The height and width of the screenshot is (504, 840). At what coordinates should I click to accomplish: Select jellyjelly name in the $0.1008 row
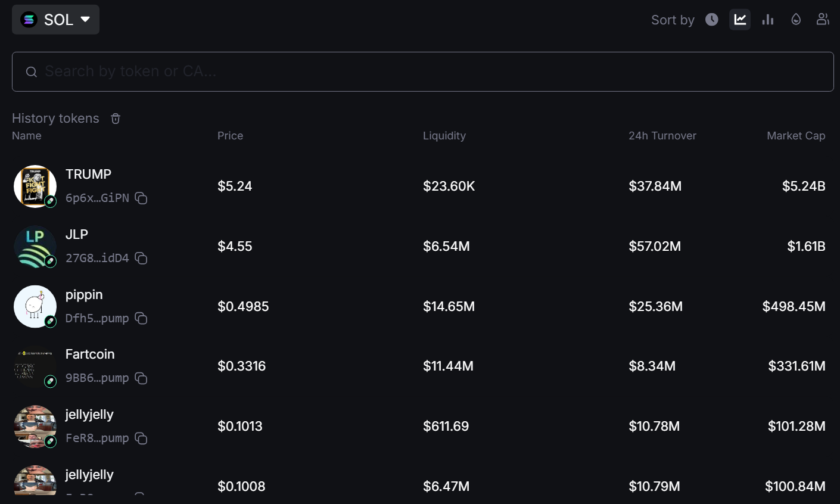[89, 475]
